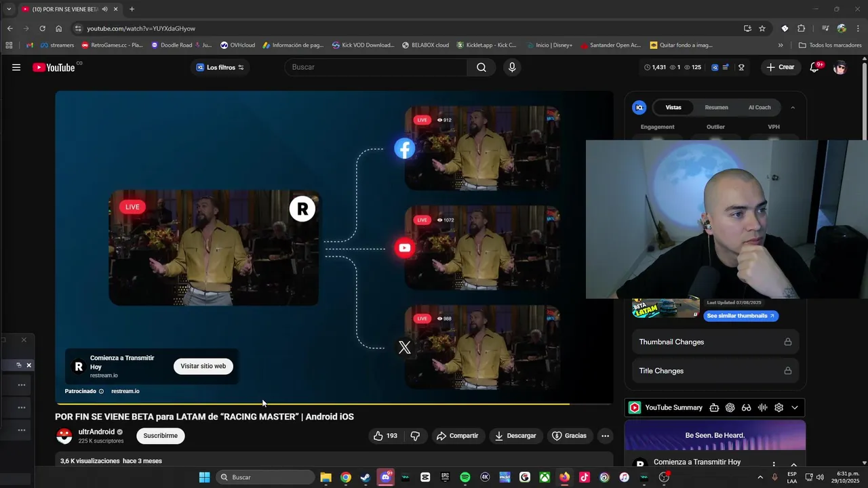Screen dimensions: 868x488
Task: Show hidden system tray icons
Action: [x=759, y=477]
